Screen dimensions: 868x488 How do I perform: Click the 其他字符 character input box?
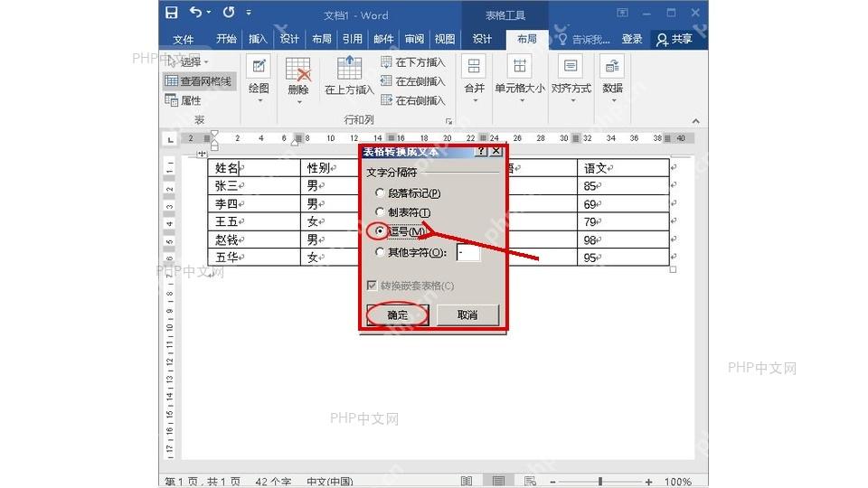click(468, 252)
